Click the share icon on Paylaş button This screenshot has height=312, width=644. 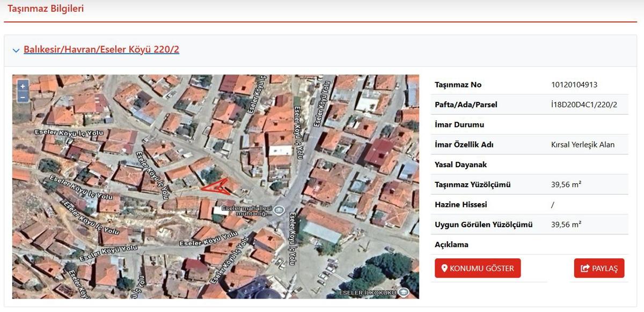point(585,269)
